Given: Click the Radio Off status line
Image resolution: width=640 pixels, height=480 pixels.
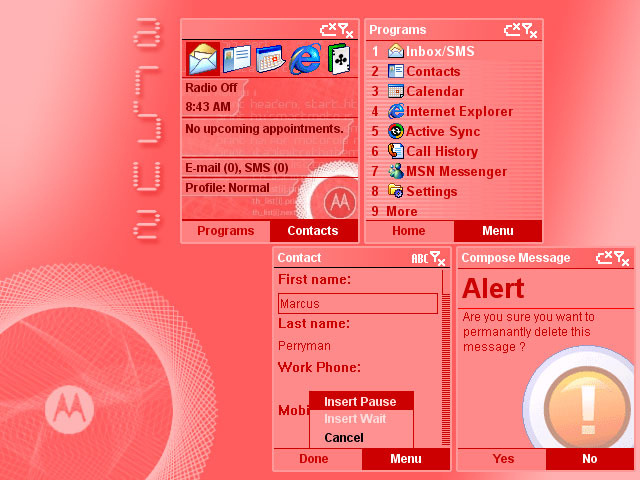Looking at the screenshot, I should (x=211, y=88).
